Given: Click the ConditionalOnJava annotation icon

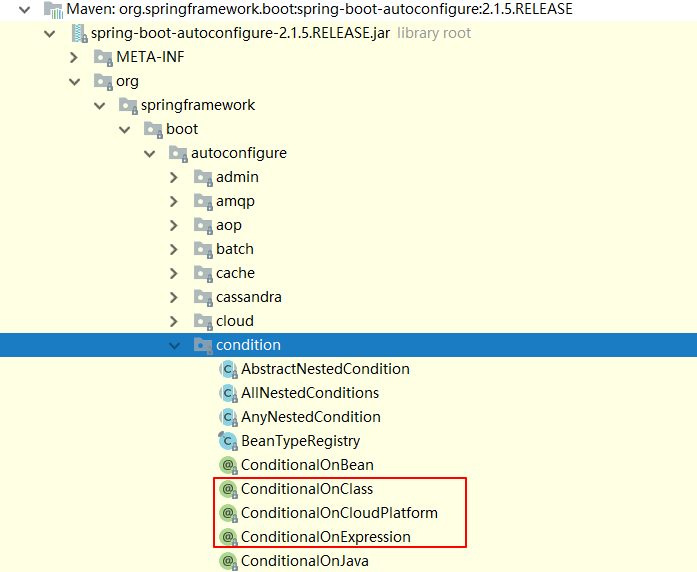Looking at the screenshot, I should (228, 561).
